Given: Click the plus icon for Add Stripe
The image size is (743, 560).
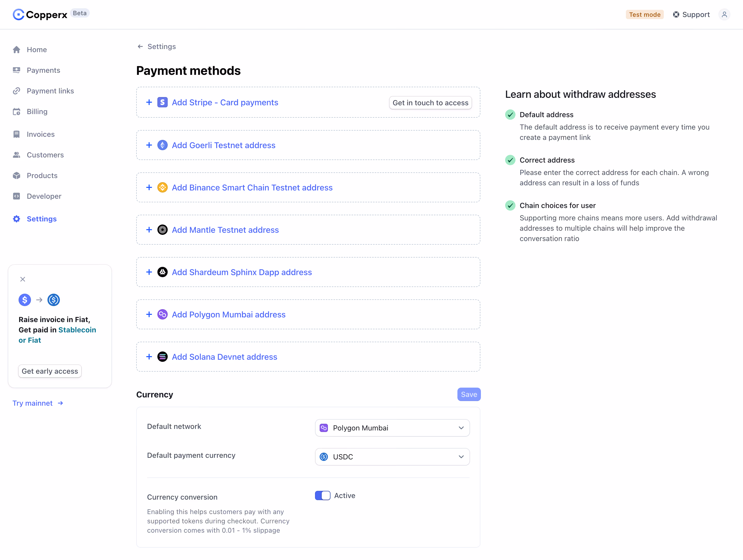Looking at the screenshot, I should point(149,102).
